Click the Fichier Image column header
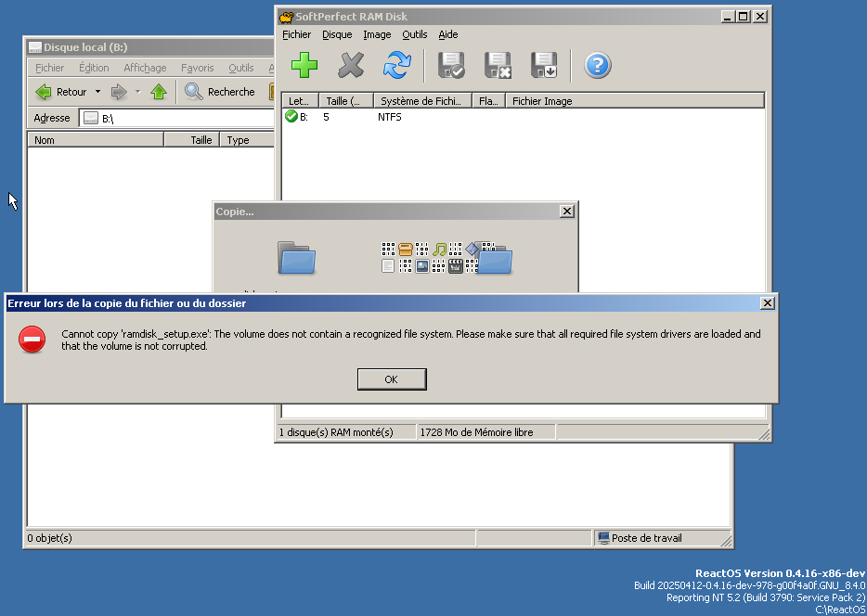The height and width of the screenshot is (616, 867). (635, 100)
